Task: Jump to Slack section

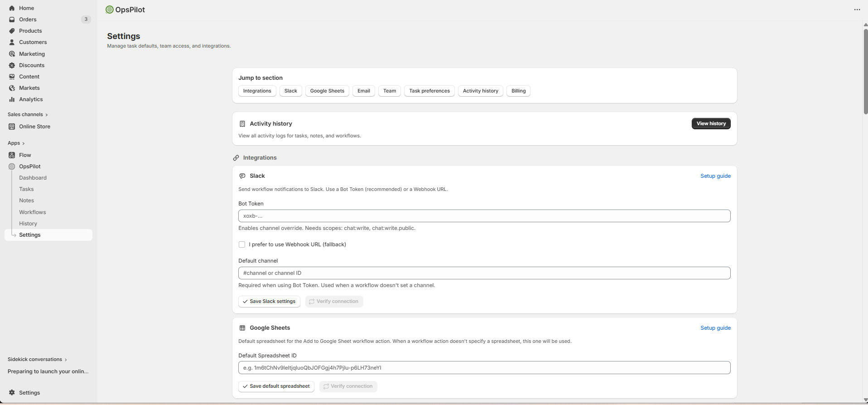Action: [291, 91]
